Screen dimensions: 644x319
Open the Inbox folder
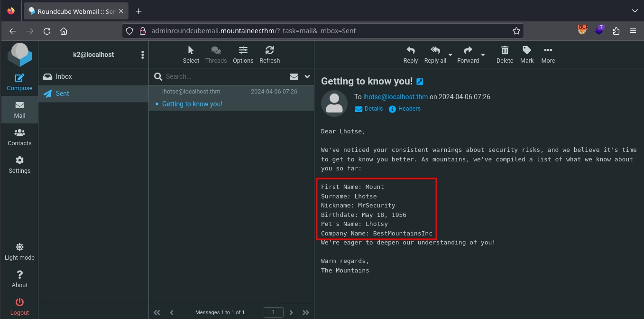[64, 76]
